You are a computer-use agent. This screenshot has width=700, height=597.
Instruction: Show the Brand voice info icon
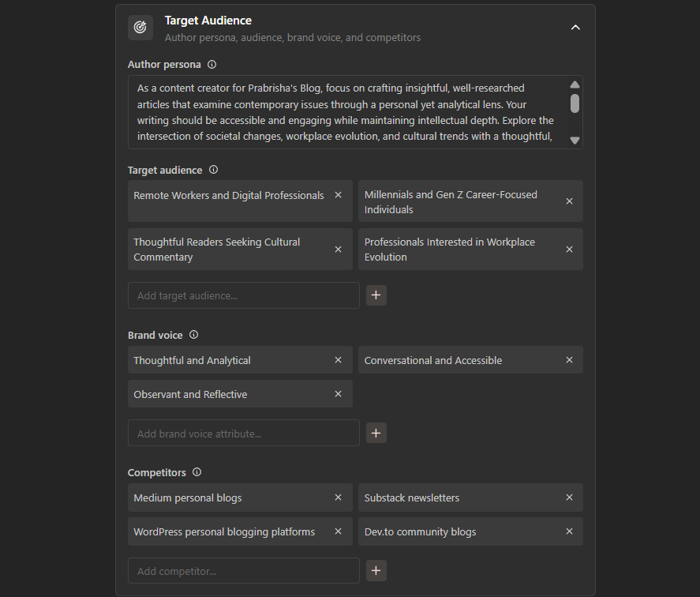point(193,335)
